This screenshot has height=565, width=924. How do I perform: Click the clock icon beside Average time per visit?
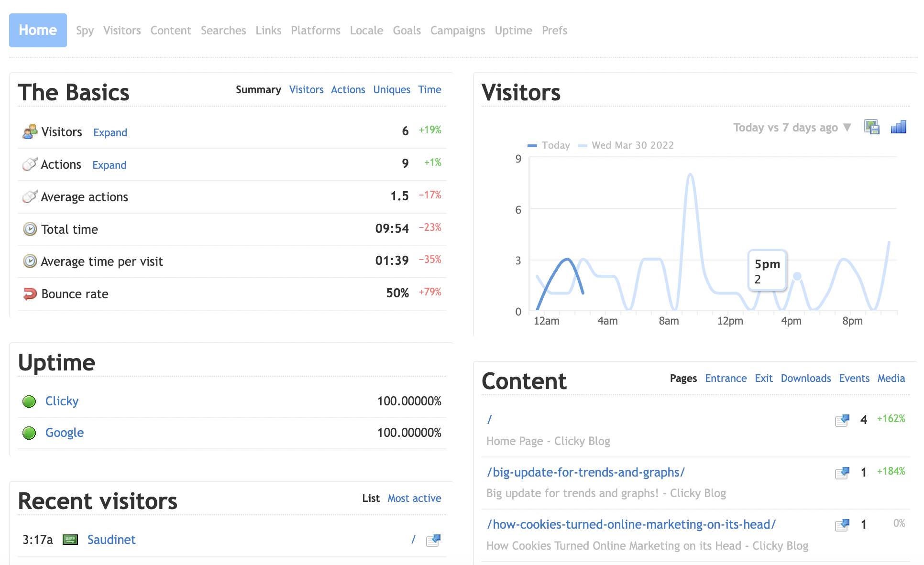pos(30,261)
